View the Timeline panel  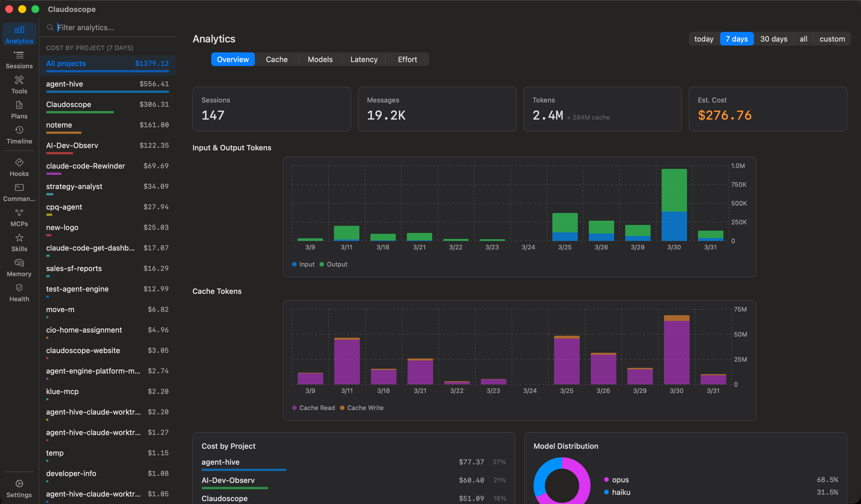[19, 135]
